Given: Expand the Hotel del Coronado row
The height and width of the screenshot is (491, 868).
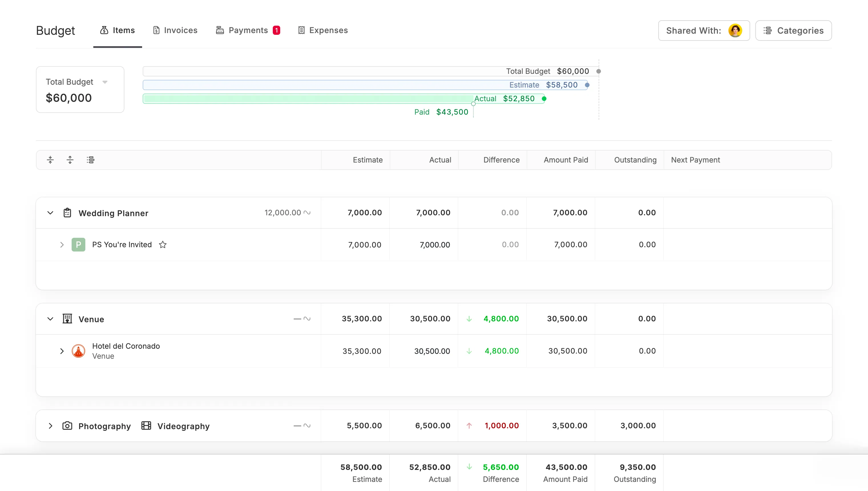Looking at the screenshot, I should (62, 351).
